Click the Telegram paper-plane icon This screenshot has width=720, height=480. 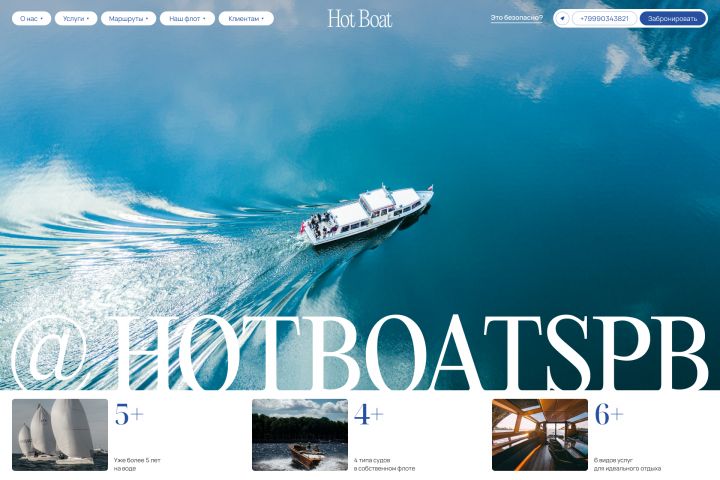point(562,19)
